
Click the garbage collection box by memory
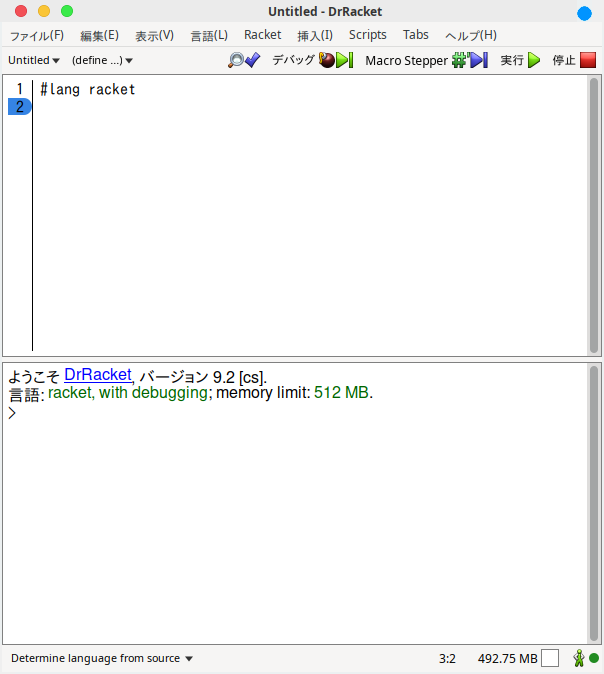pyautogui.click(x=550, y=658)
